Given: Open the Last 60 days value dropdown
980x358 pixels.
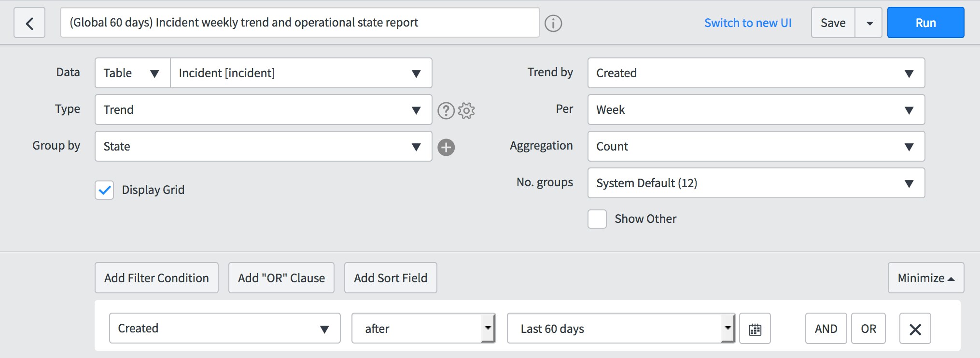Looking at the screenshot, I should coord(621,328).
